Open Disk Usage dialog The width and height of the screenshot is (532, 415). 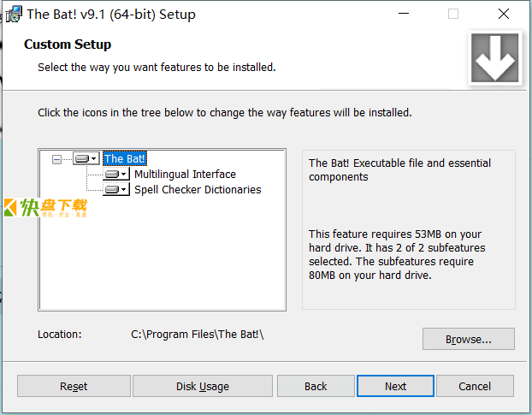[203, 386]
